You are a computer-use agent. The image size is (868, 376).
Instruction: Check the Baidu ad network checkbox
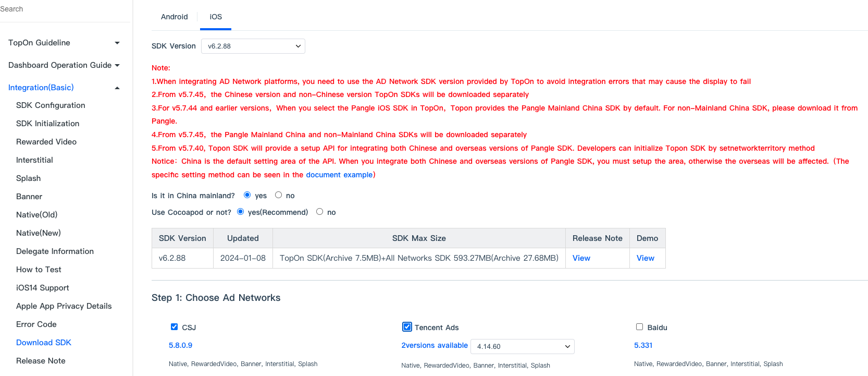click(639, 327)
